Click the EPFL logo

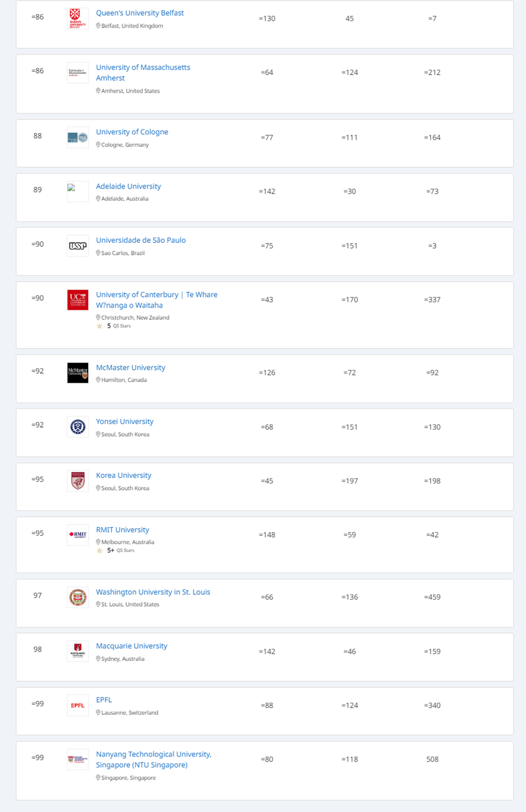tap(77, 705)
